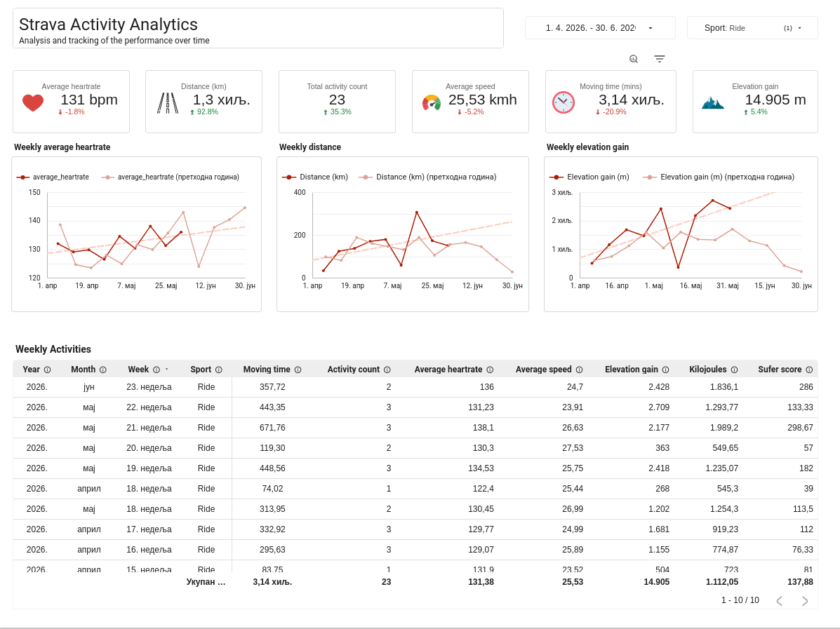Click the Total activity count value 23

337,100
